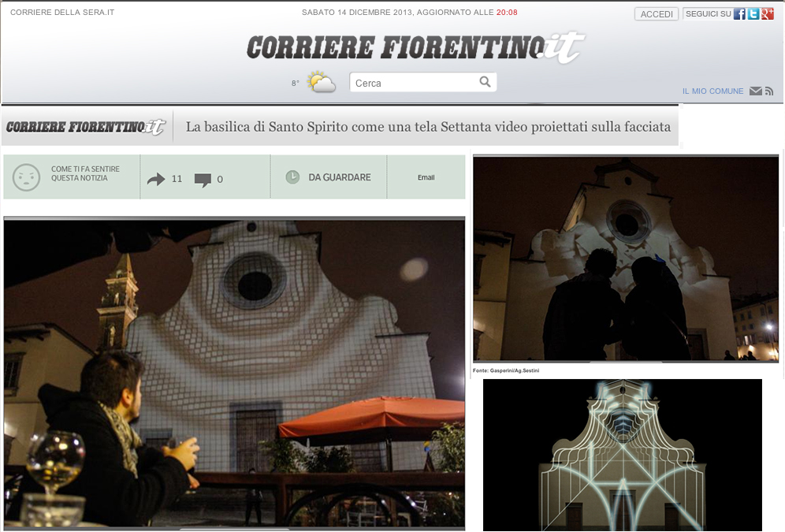Open the main photo of man watching facade
The image size is (785, 532).
pyautogui.click(x=234, y=372)
